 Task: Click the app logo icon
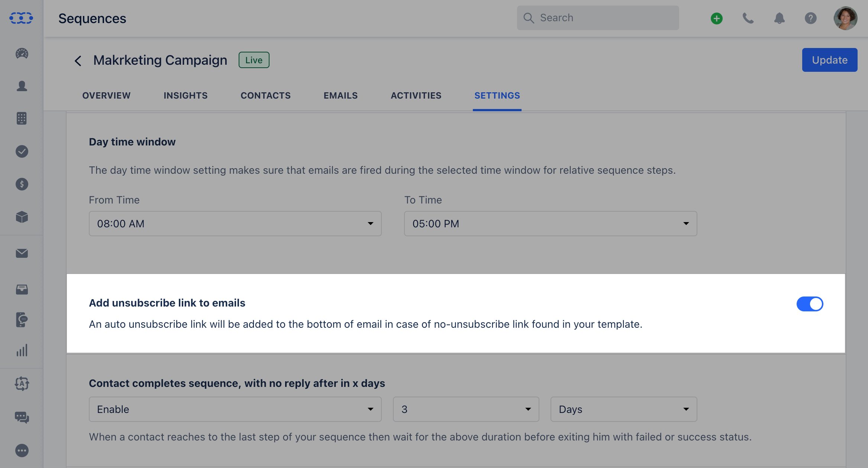click(x=21, y=18)
